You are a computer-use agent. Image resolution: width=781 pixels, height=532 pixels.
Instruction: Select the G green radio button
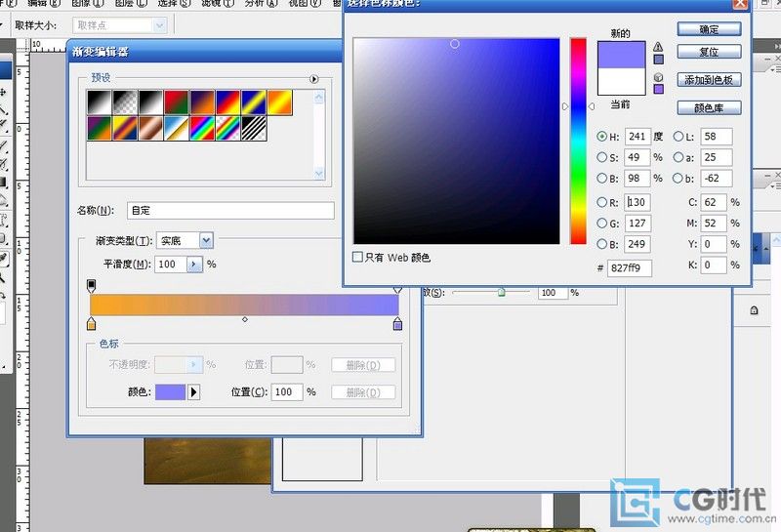click(x=601, y=224)
